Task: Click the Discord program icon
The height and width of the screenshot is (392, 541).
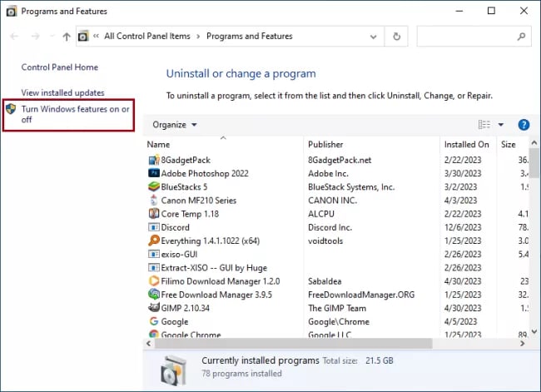Action: tap(154, 227)
